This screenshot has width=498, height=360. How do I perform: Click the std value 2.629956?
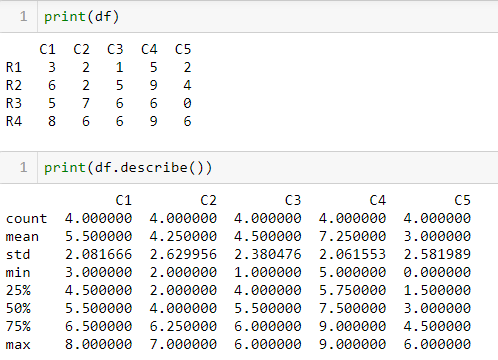click(x=183, y=255)
